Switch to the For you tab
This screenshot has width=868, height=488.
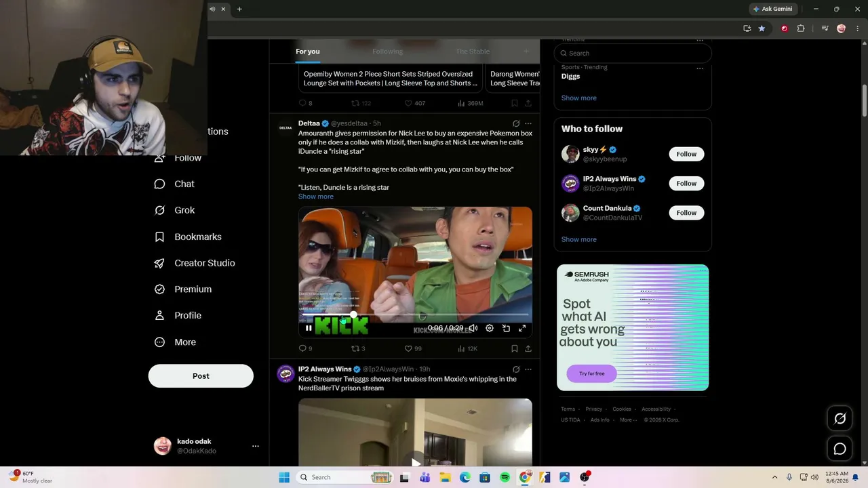[308, 52]
